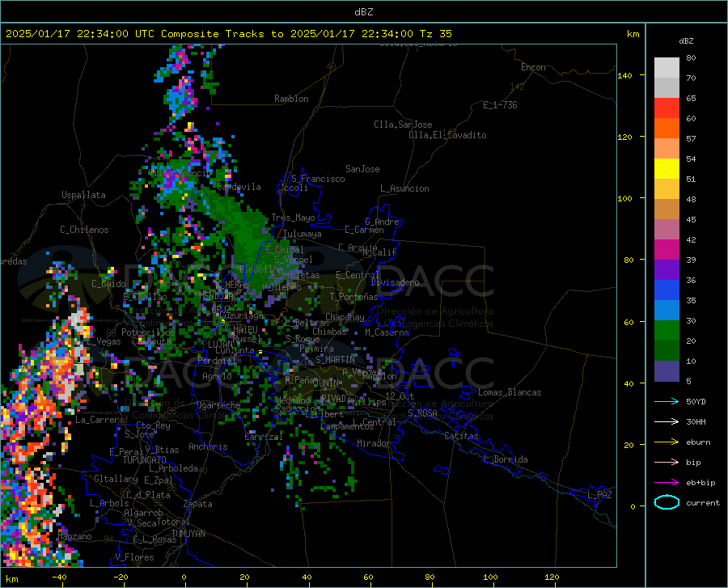728x588 pixels.
Task: Select the 'Potrerillos' place label
Action: pyautogui.click(x=148, y=332)
